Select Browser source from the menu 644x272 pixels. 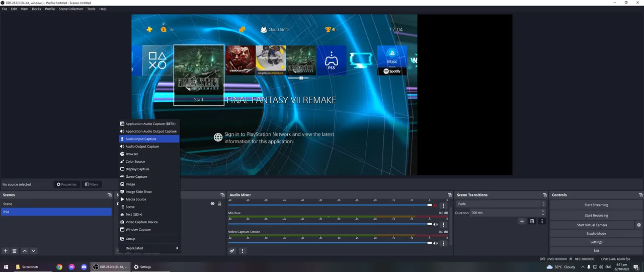pos(149,154)
